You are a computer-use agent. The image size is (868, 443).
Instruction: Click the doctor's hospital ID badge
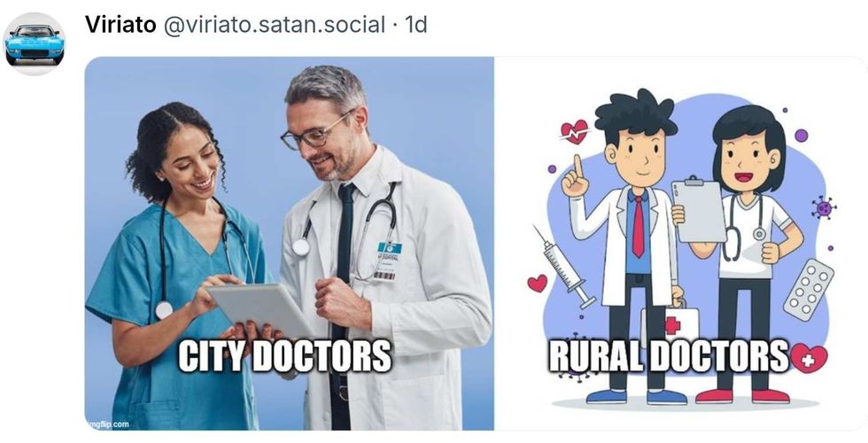tap(389, 261)
